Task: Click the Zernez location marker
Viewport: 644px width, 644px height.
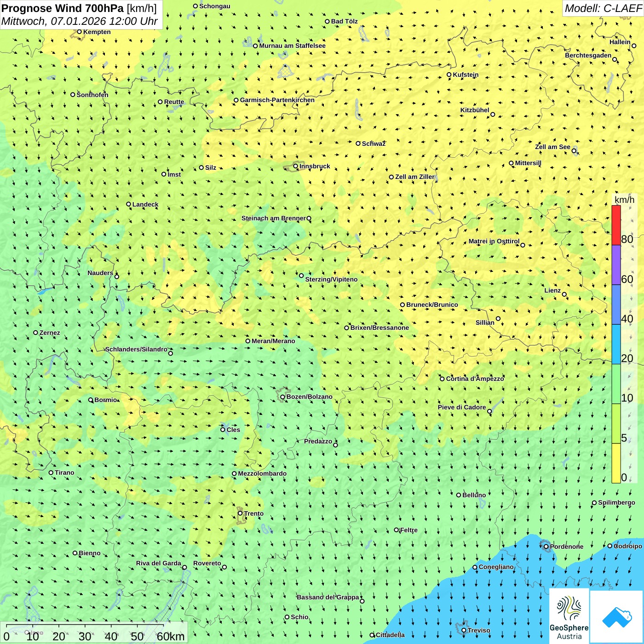Action: [x=35, y=333]
